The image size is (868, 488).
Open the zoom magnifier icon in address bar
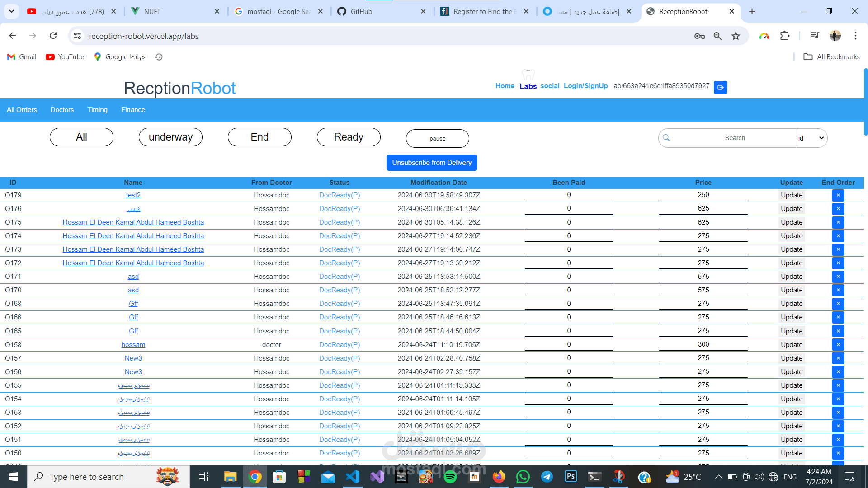[717, 36]
